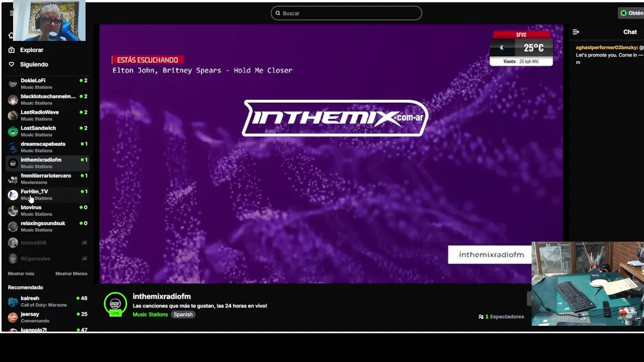Click the heart icon next to Siguiendo
644x362 pixels.
click(x=12, y=64)
